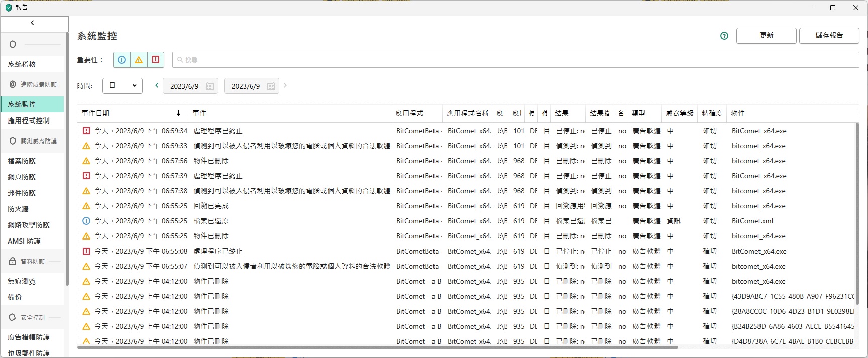This screenshot has height=358, width=868.
Task: Collapse the sidebar with the back chevron
Action: [x=33, y=23]
